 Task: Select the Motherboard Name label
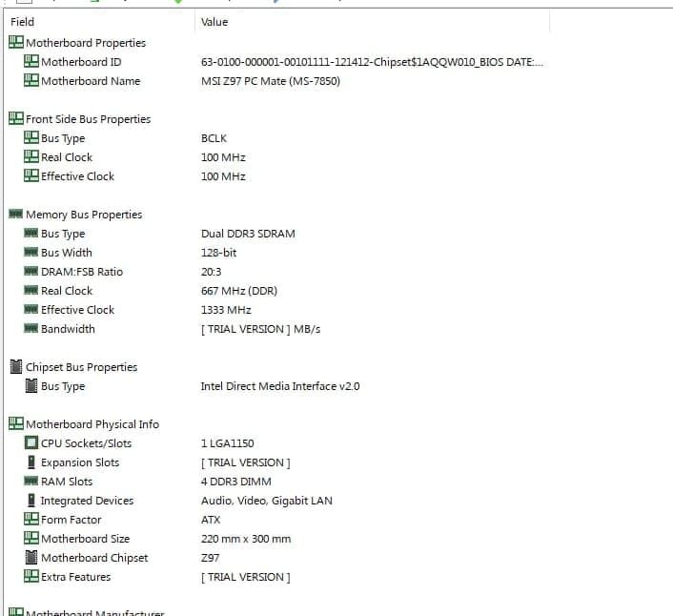[91, 81]
